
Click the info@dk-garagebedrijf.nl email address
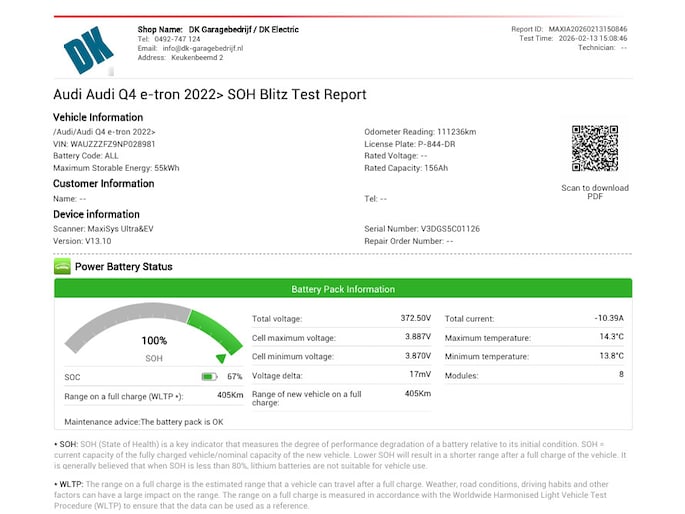(206, 49)
